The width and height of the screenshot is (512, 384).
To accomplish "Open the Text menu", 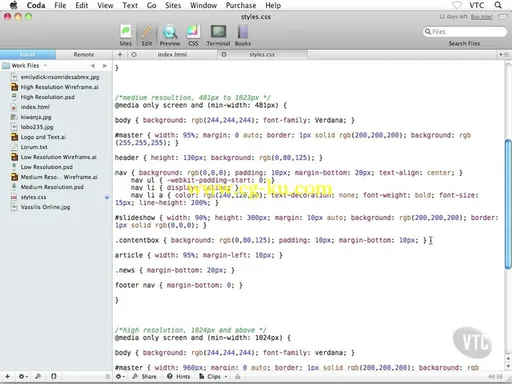I will pyautogui.click(x=130, y=5).
